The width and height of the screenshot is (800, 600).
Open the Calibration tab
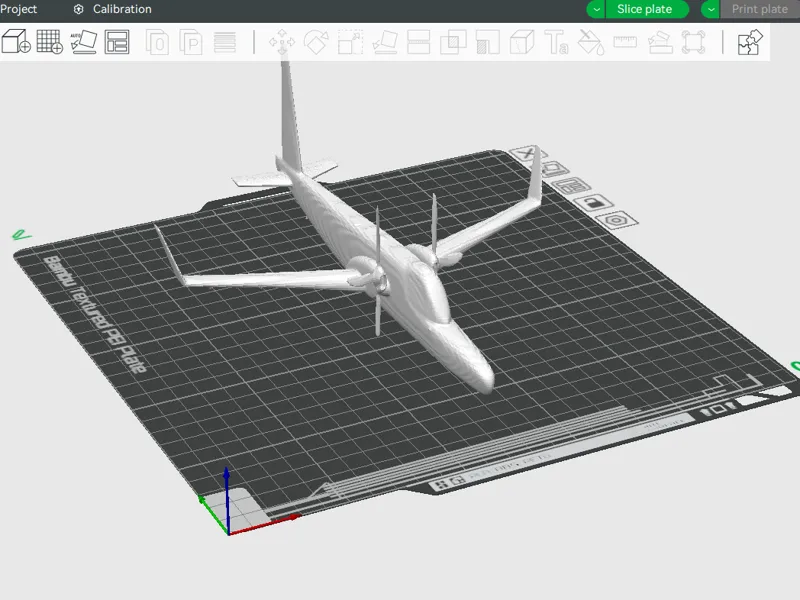(113, 9)
